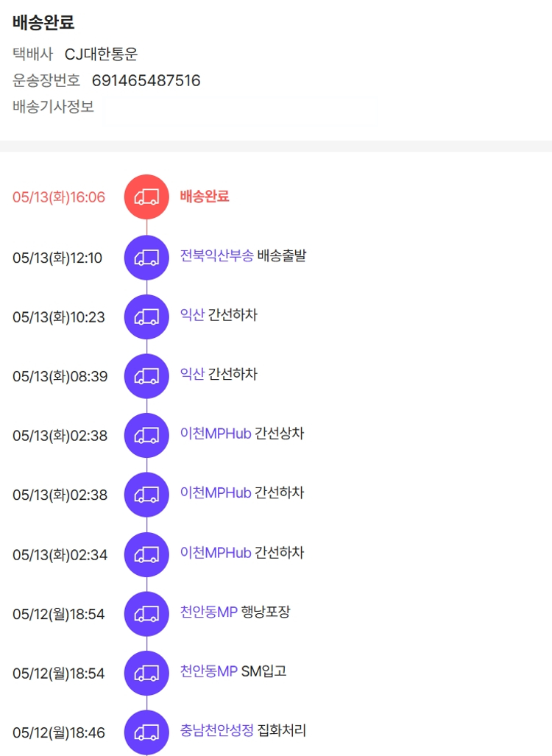
Task: Click truck icon beside 천안동MP 행낭포장
Action: point(146,613)
